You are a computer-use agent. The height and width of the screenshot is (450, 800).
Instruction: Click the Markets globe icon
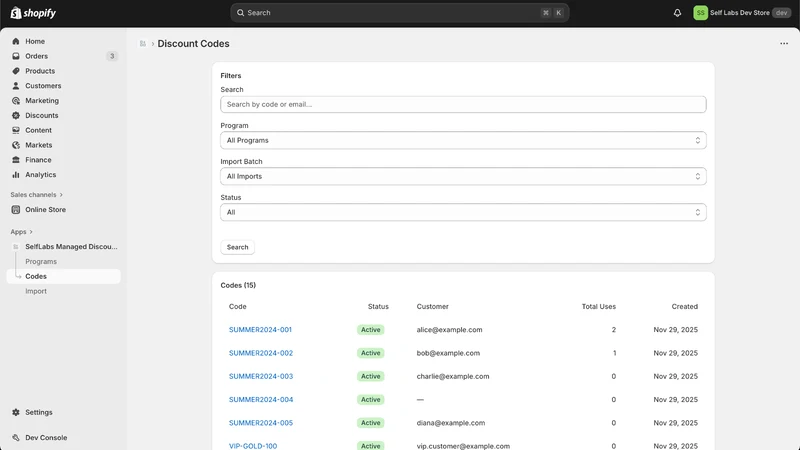16,145
